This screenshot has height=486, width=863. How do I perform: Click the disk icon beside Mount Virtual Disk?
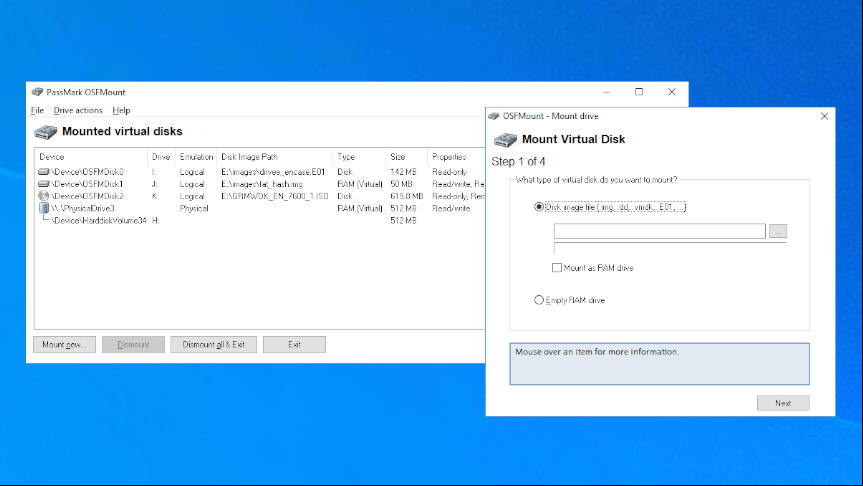coord(505,140)
